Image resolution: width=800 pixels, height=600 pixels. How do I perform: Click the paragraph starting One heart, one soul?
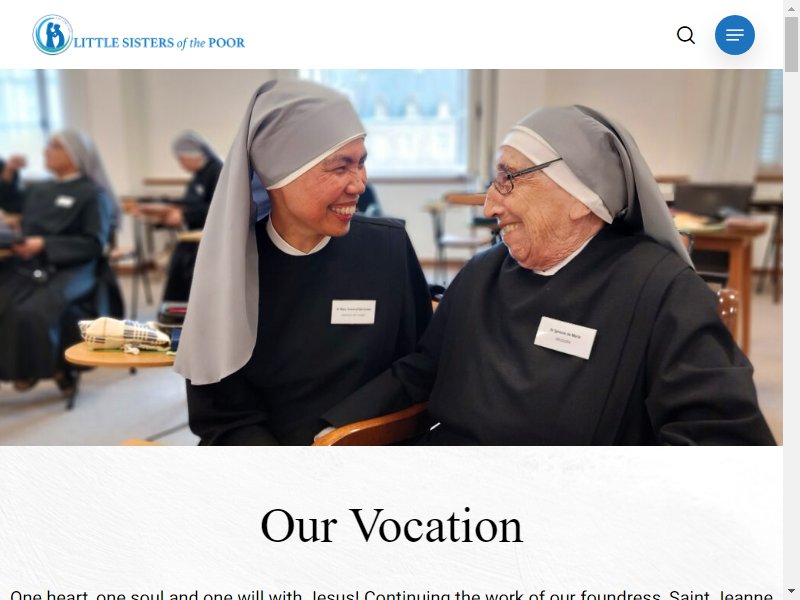(391, 595)
